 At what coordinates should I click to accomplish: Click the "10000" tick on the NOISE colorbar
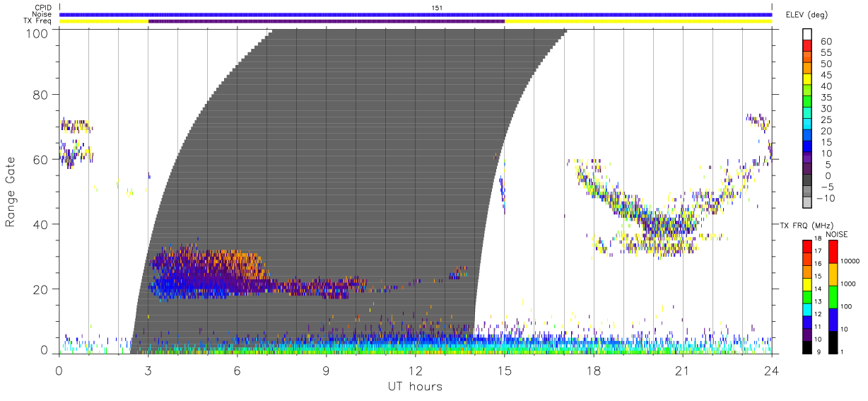pyautogui.click(x=852, y=262)
